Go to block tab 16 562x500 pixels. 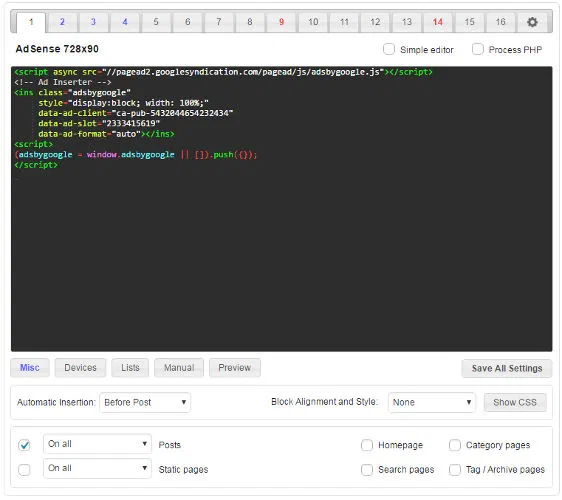[x=500, y=22]
